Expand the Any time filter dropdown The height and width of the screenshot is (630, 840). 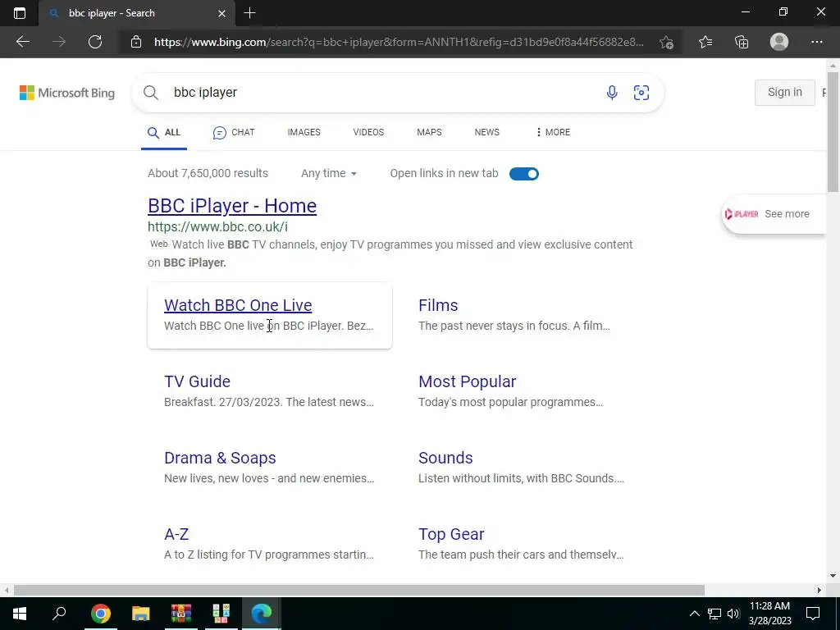tap(328, 174)
